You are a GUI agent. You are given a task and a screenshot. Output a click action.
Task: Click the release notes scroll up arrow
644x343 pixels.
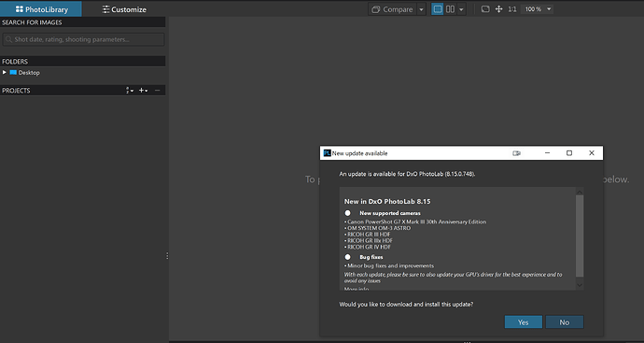(580, 193)
